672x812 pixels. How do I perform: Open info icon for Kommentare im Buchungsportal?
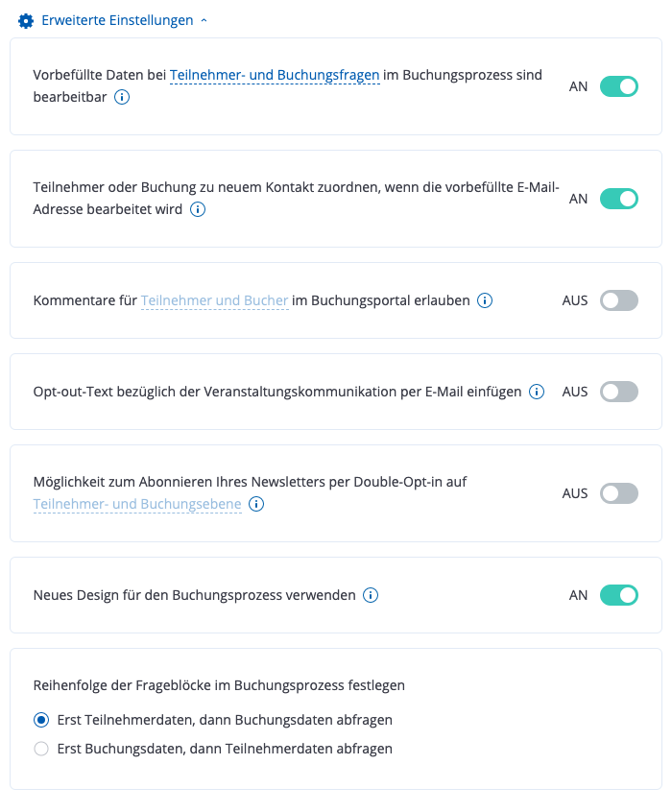[x=485, y=300]
